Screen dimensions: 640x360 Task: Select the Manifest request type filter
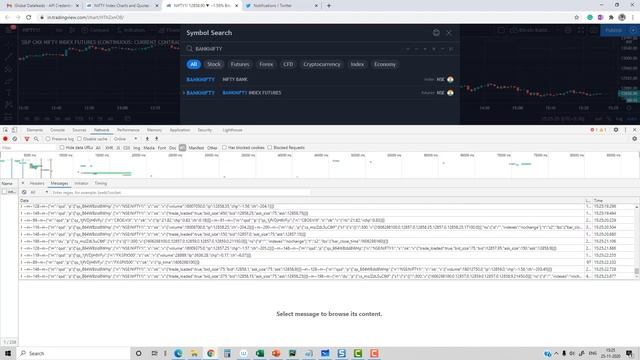[196, 148]
